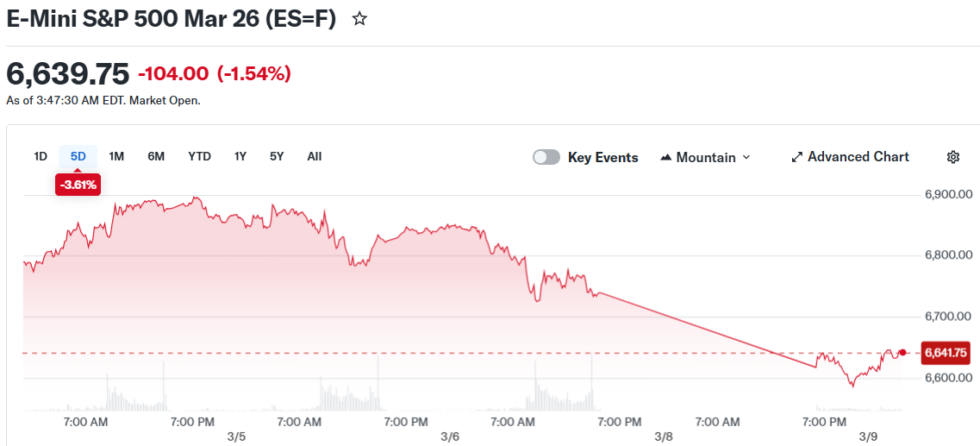Click the 3/8 date label on axis
980x446 pixels.
tap(663, 437)
